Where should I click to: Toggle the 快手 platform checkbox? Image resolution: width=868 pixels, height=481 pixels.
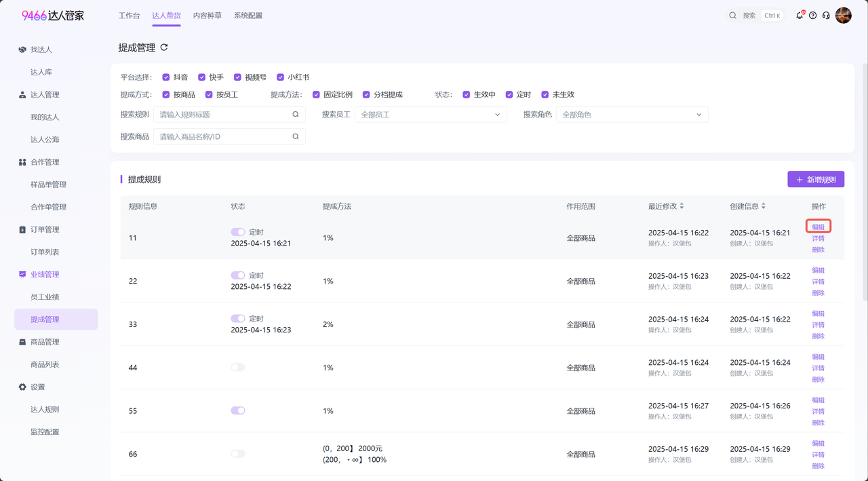click(202, 77)
